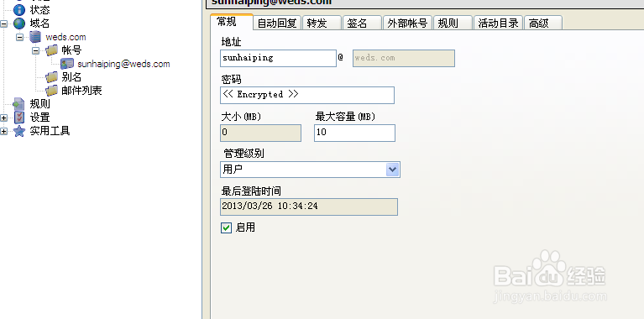Click the 最大容量 field showing 10
Viewport: 644px width, 319px height.
click(x=354, y=133)
